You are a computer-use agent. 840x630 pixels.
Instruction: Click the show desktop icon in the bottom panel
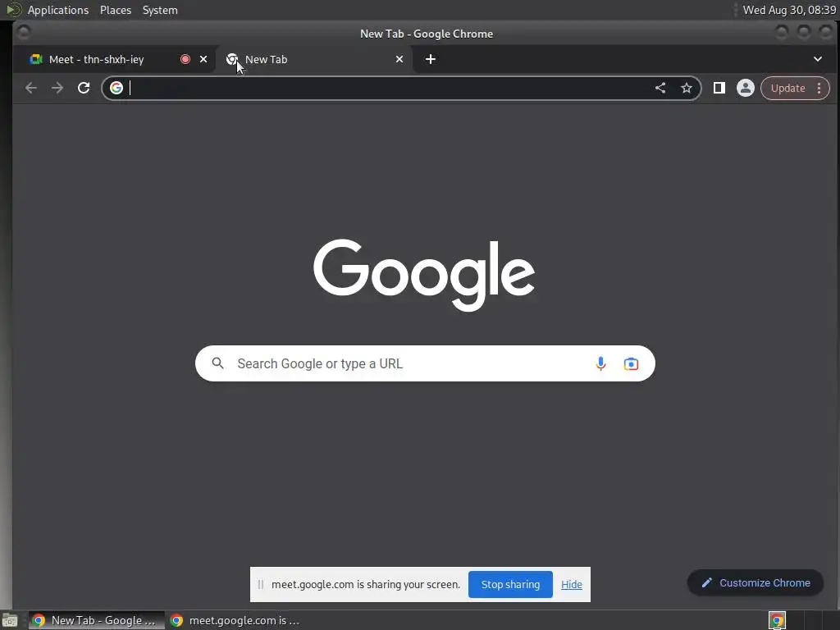click(10, 621)
